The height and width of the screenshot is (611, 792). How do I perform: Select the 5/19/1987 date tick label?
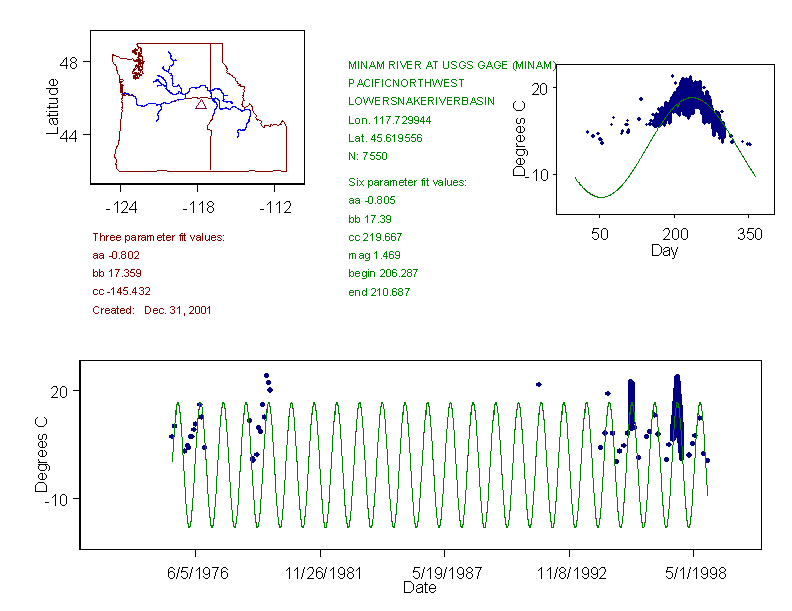[446, 574]
